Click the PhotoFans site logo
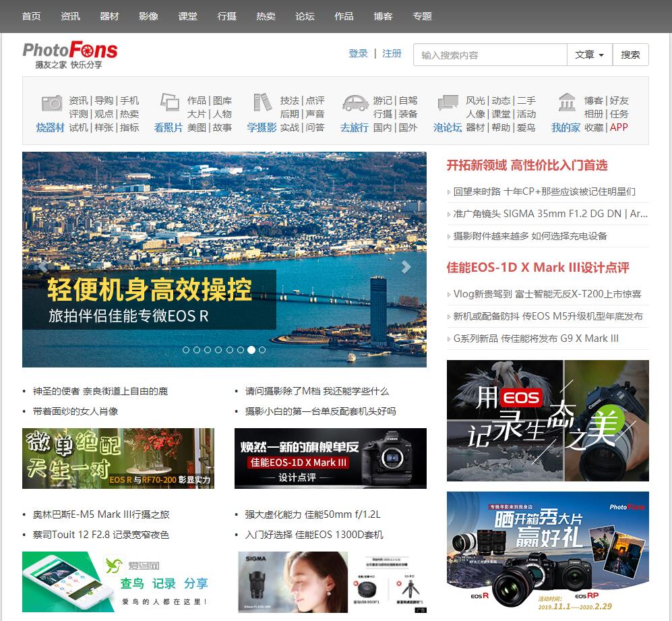Viewport: 672px width, 621px height. (x=70, y=55)
